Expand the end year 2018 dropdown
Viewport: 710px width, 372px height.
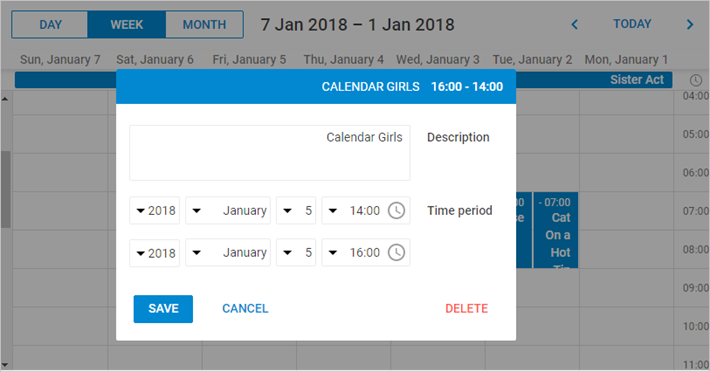pos(154,253)
